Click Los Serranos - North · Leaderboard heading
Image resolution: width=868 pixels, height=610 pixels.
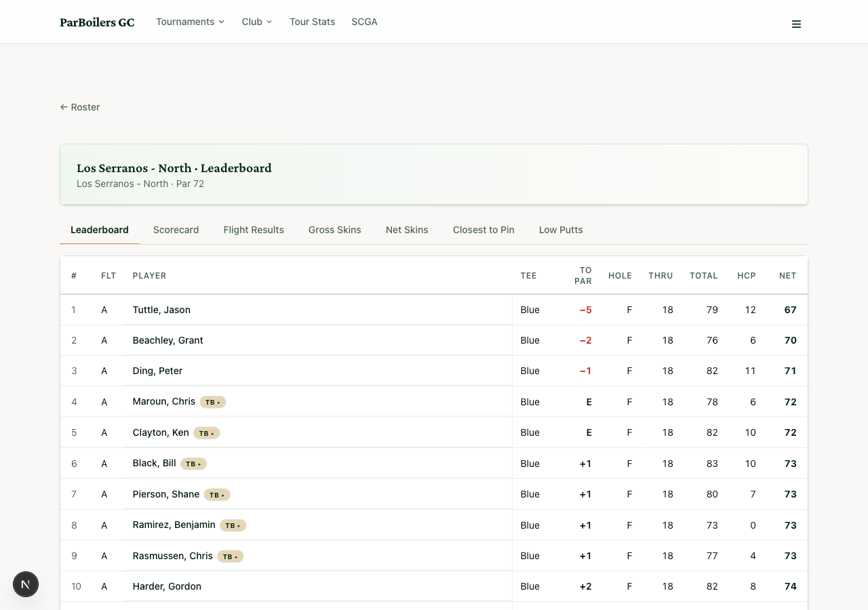[174, 168]
